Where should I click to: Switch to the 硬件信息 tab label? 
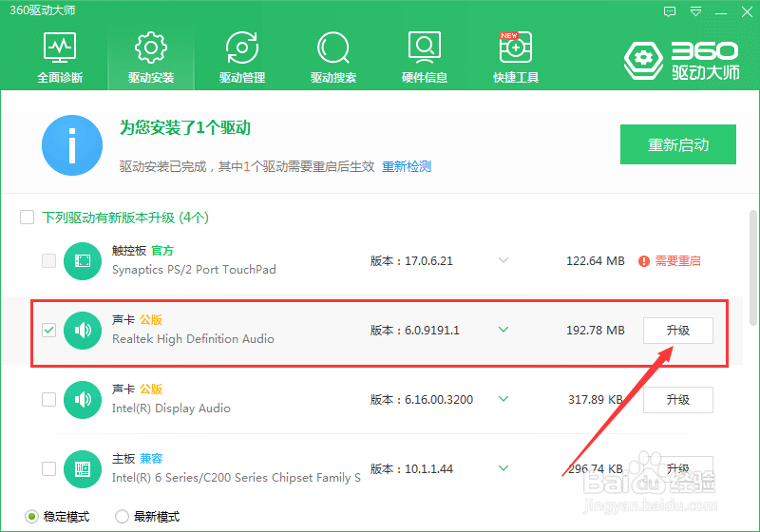(425, 78)
